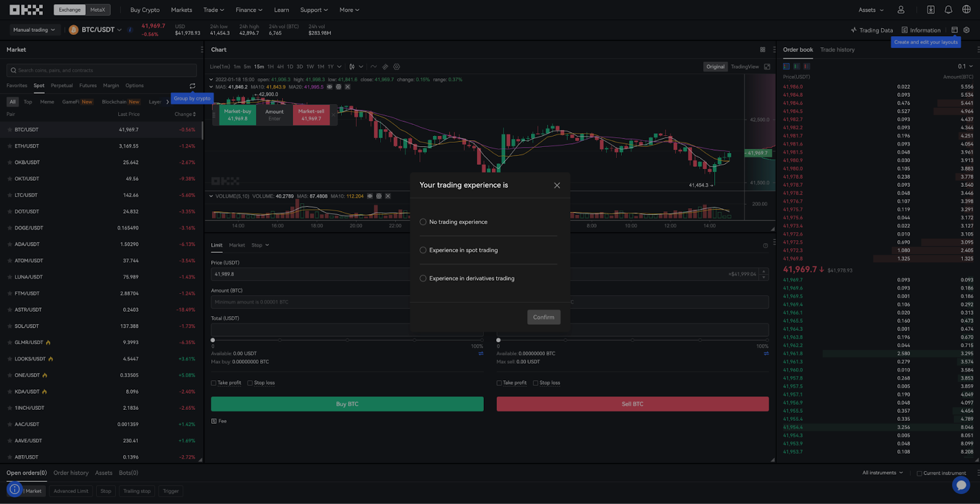Switch to the Perpetual market tab
The width and height of the screenshot is (980, 504).
point(62,86)
